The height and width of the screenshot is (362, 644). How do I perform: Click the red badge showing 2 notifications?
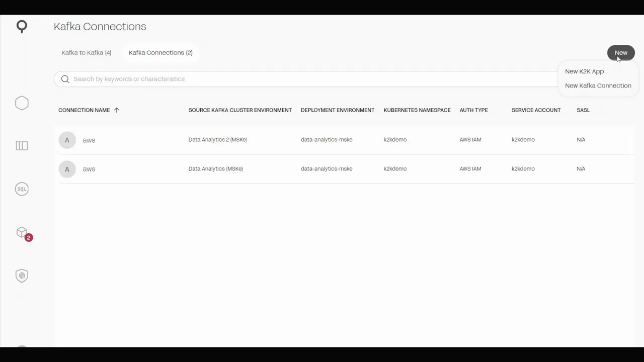(x=29, y=237)
